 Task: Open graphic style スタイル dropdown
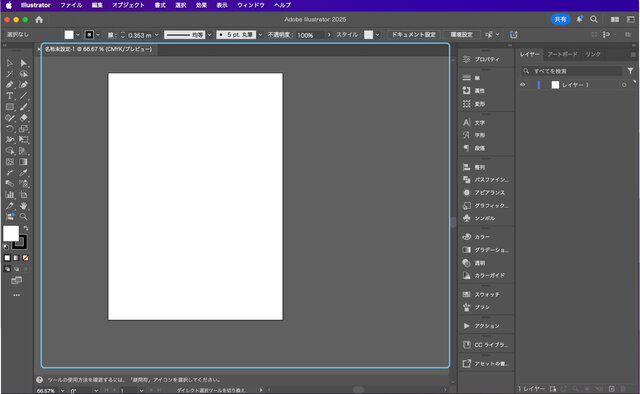(377, 35)
